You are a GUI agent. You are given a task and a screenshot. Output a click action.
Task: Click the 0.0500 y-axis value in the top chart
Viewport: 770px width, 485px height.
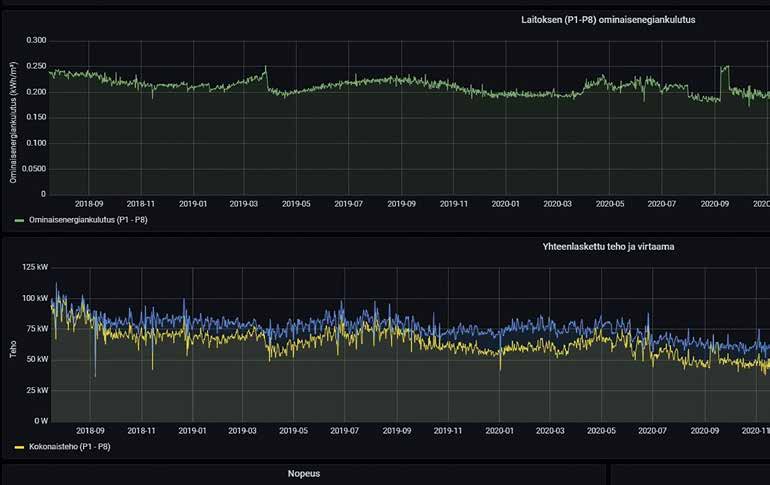point(34,168)
